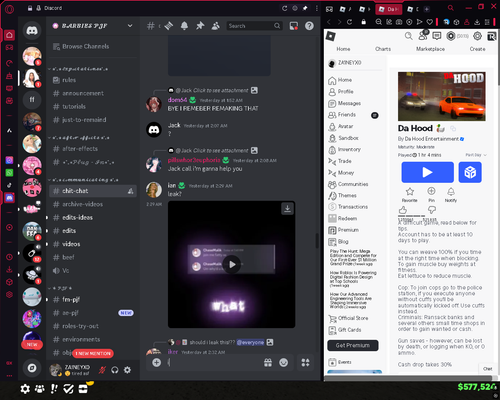The height and width of the screenshot is (400, 500).
Task: Download the video attachment in chat
Action: tap(287, 209)
